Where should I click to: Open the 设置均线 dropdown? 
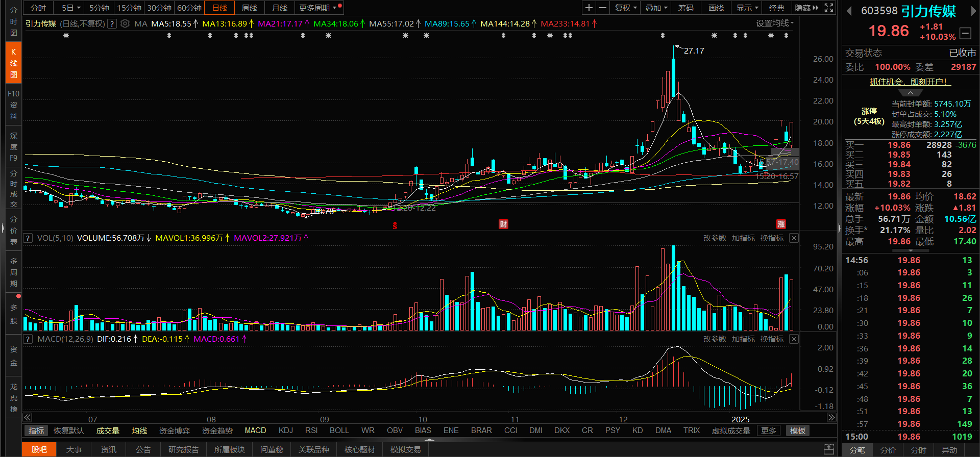(x=775, y=23)
